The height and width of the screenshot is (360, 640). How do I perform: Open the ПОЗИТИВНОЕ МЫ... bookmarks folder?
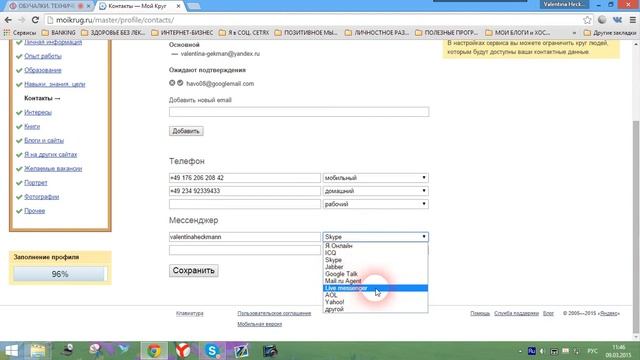[x=307, y=32]
